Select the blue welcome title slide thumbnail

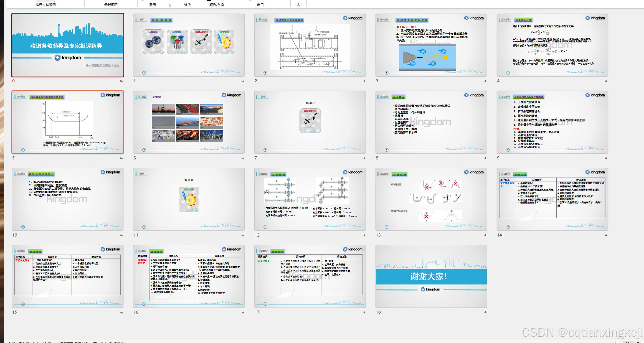click(68, 45)
